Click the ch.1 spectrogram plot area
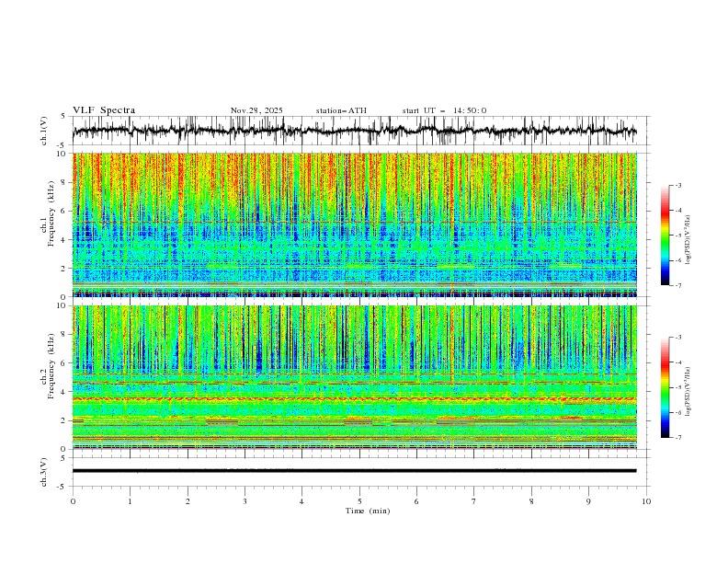 [355, 224]
